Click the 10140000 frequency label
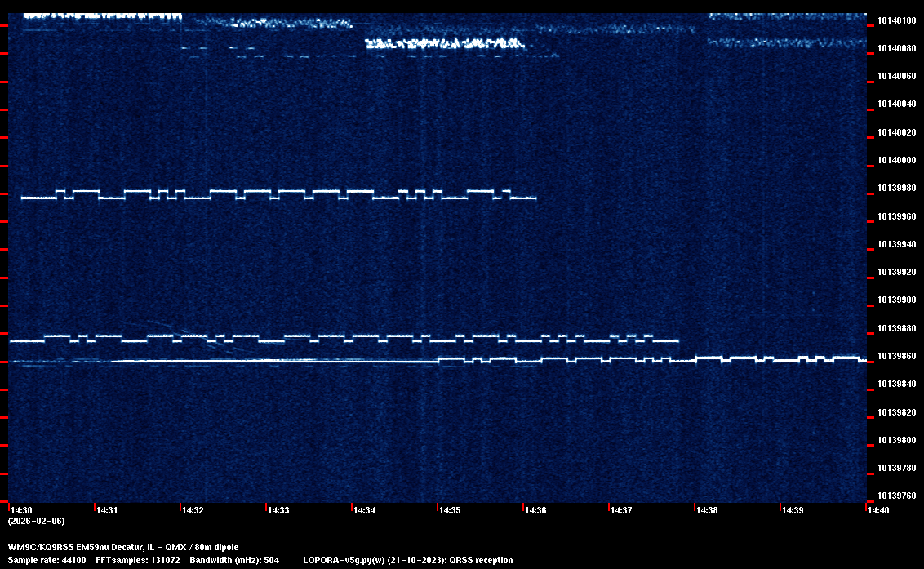This screenshot has height=569, width=924. pos(896,160)
